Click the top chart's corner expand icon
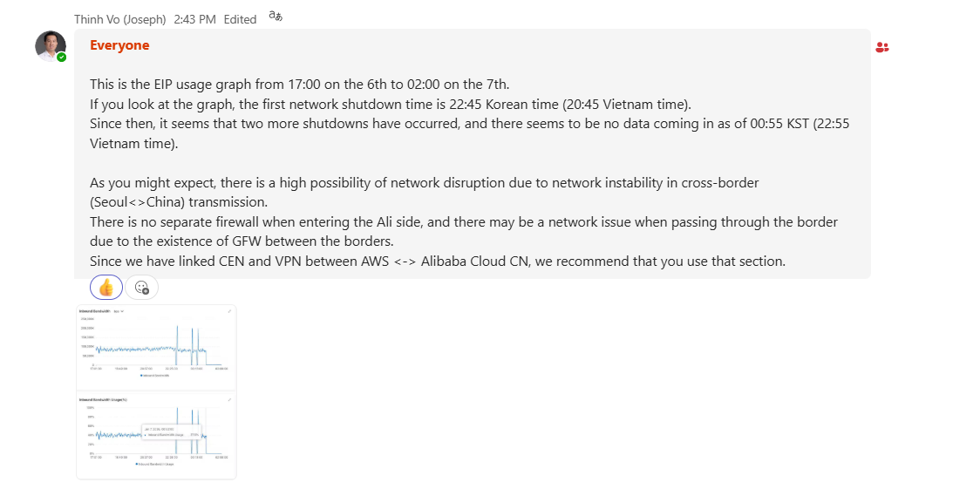 229,311
